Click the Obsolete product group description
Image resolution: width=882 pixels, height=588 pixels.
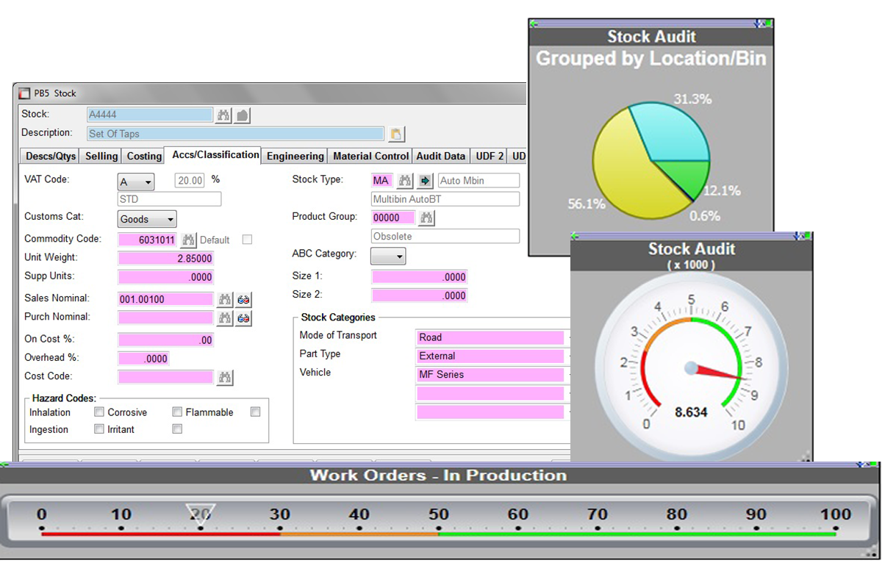(445, 237)
